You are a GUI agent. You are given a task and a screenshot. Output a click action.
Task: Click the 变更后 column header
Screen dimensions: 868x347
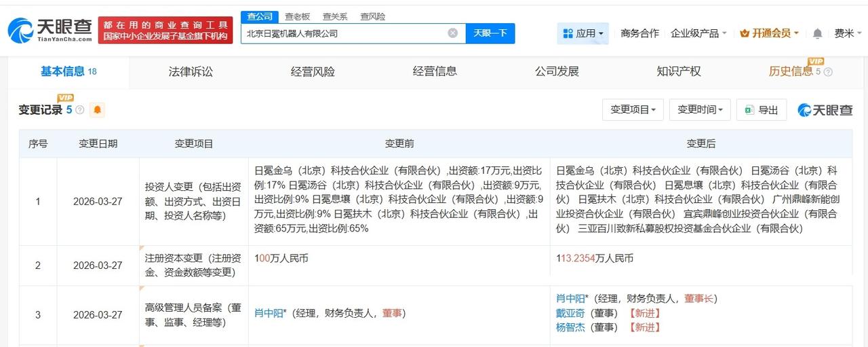[x=701, y=144]
